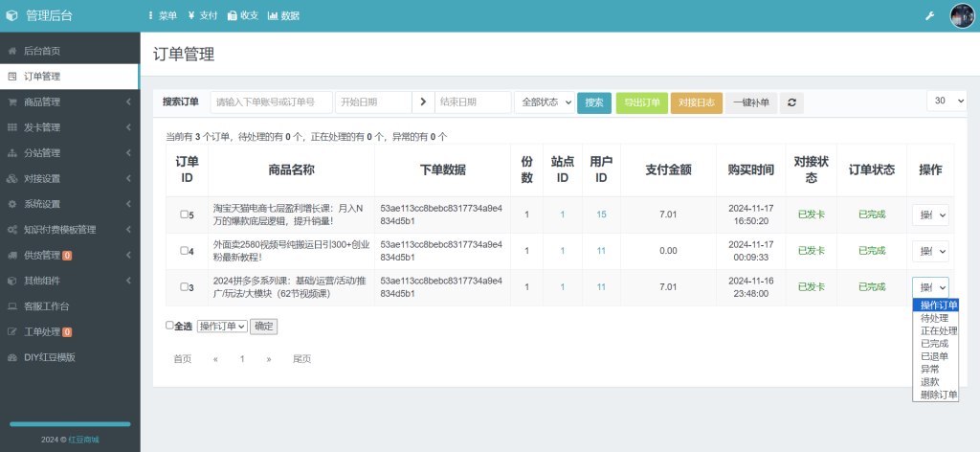
Task: Open the 操作 dropdown for order 4
Action: pyautogui.click(x=930, y=251)
